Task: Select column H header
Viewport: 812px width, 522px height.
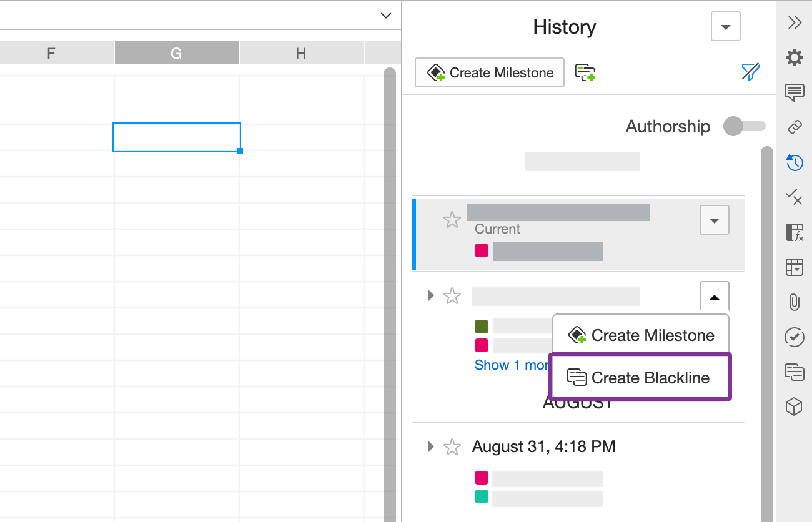Action: [x=301, y=54]
